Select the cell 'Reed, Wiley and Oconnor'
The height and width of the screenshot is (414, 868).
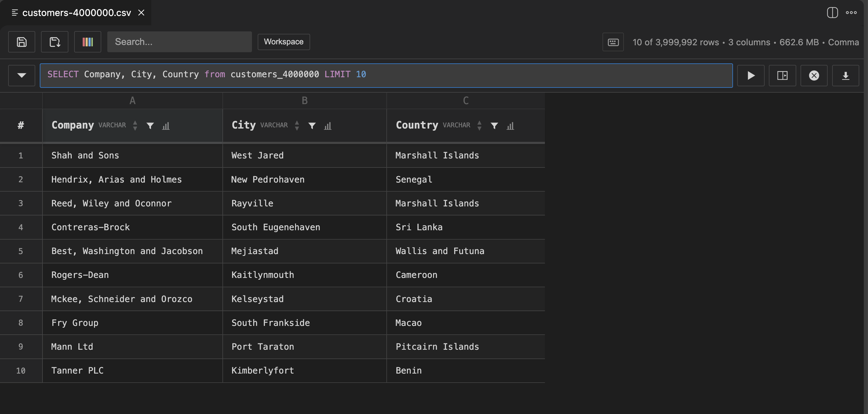pos(132,203)
